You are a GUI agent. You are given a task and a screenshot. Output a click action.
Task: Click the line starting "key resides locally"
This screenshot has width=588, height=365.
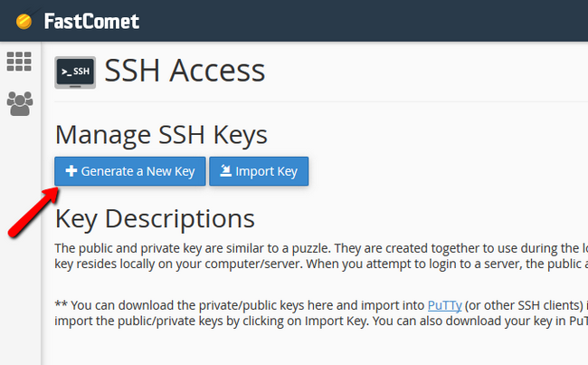317,263
